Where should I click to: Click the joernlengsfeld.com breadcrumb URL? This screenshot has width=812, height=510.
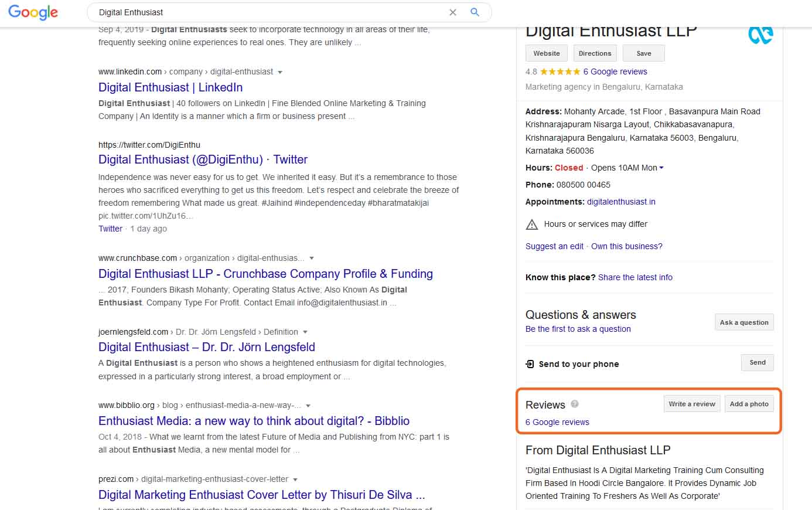(x=133, y=332)
